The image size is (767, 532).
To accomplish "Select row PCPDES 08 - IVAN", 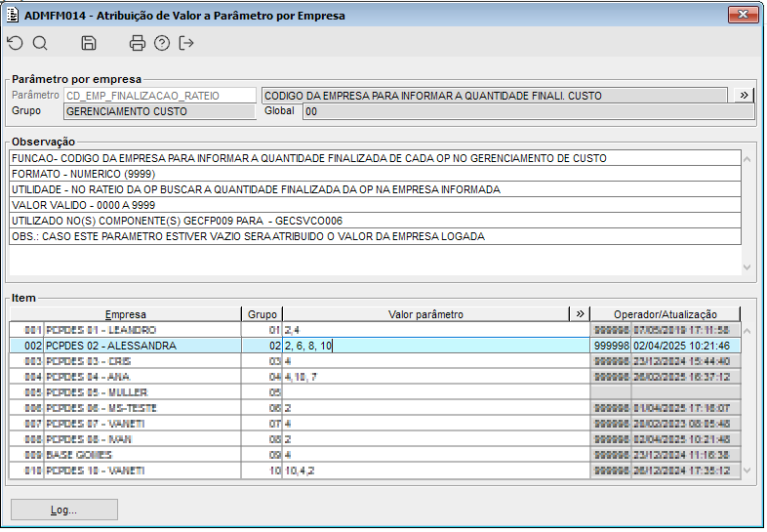I will [375, 439].
